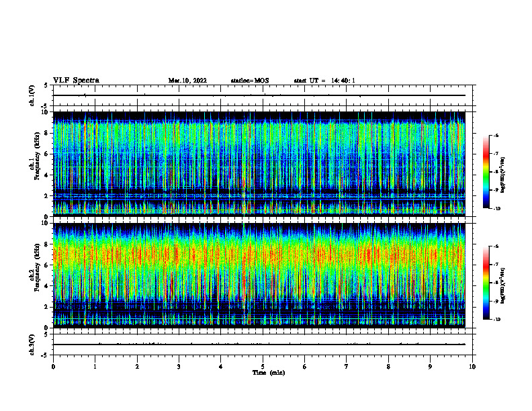Click the ch.3 voltage waveform trace panel
532x411 pixels.
tap(264, 345)
